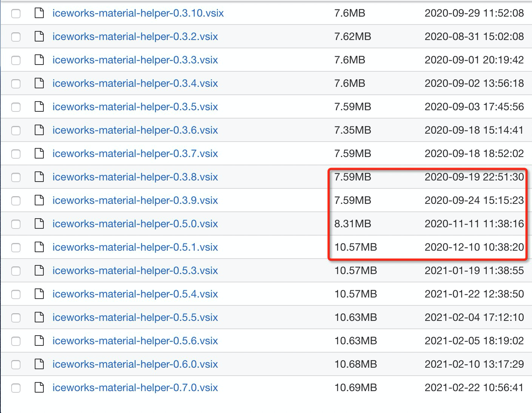The image size is (532, 413).
Task: Click file icon for iceworks-material-helper-0.5.4.vsix
Action: pos(39,294)
